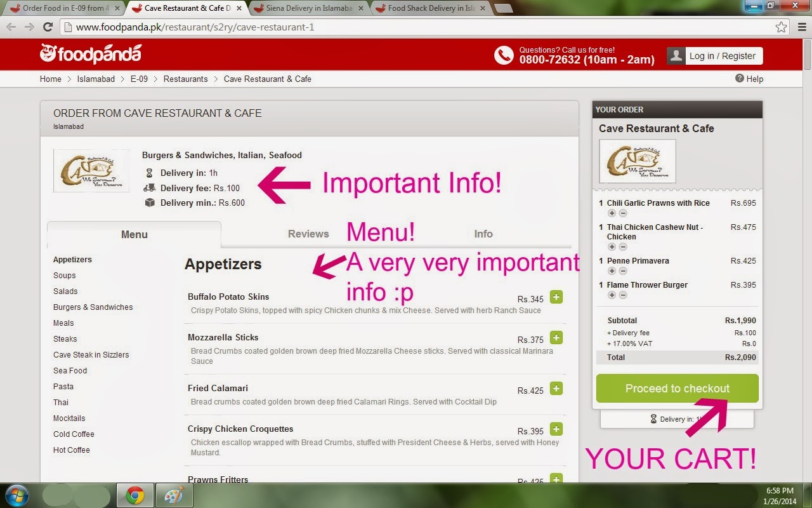The width and height of the screenshot is (812, 508).
Task: Select Meals menu category
Action: pyautogui.click(x=63, y=323)
